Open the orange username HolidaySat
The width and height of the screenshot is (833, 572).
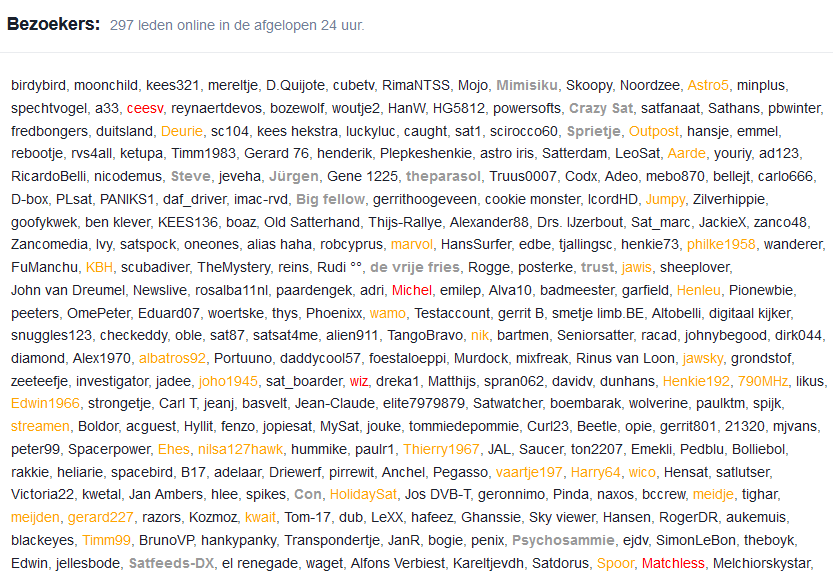363,494
